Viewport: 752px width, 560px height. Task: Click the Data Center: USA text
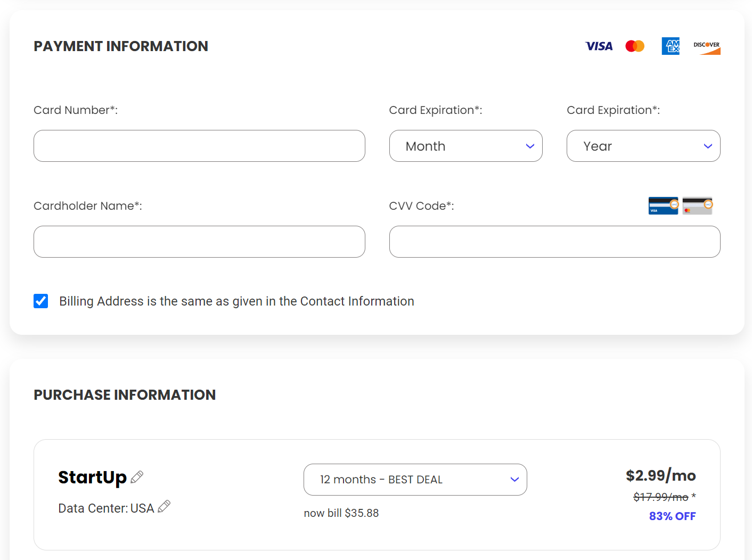(106, 508)
